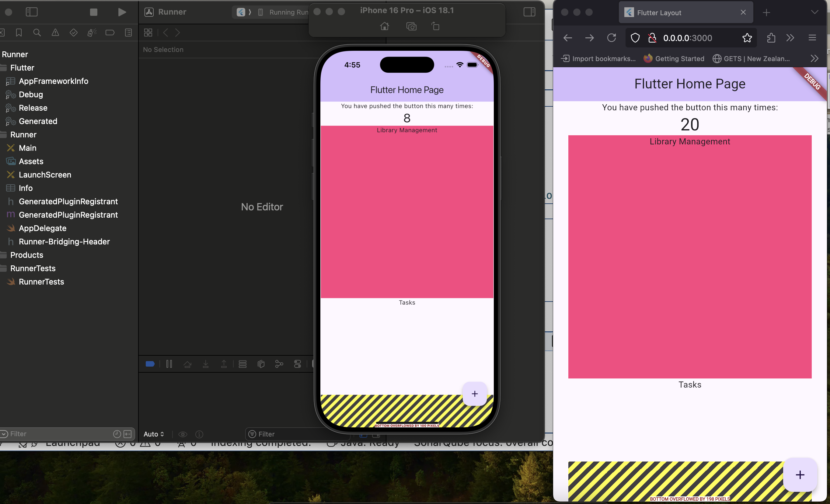Screen dimensions: 830x504
Task: Open the Auto variables scope dropdown
Action: click(x=154, y=434)
